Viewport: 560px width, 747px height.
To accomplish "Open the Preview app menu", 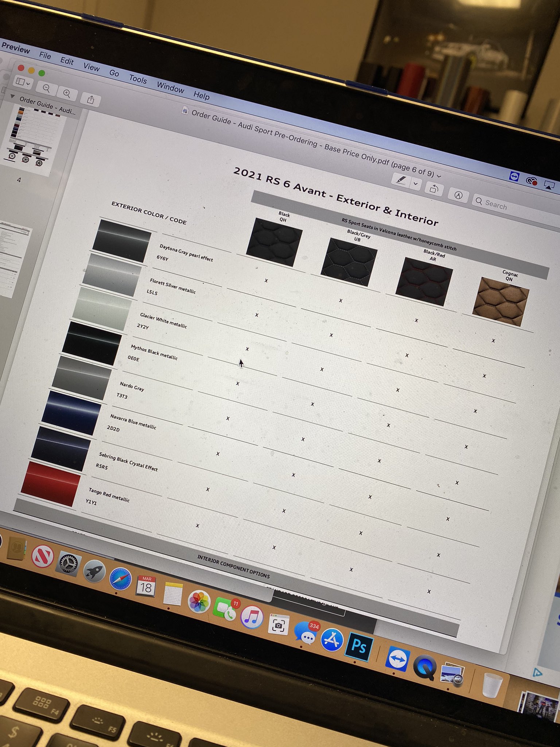I will point(16,48).
